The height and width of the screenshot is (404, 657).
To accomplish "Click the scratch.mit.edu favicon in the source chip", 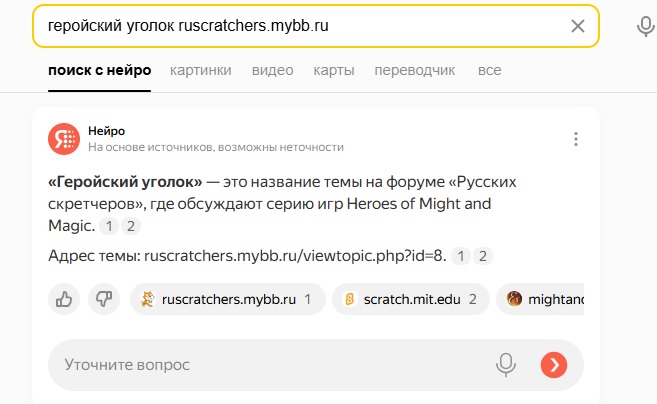I will 349,299.
